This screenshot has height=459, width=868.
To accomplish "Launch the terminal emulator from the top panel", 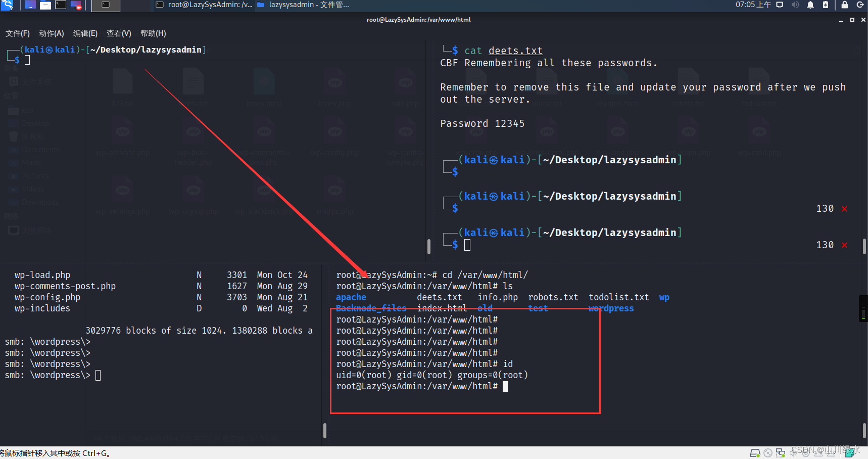I will pos(61,5).
